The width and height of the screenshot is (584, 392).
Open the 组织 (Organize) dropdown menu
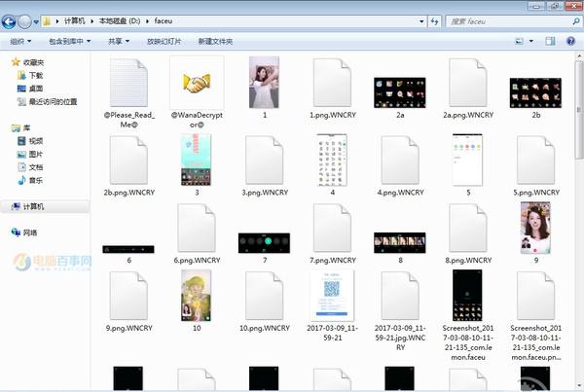click(x=20, y=42)
